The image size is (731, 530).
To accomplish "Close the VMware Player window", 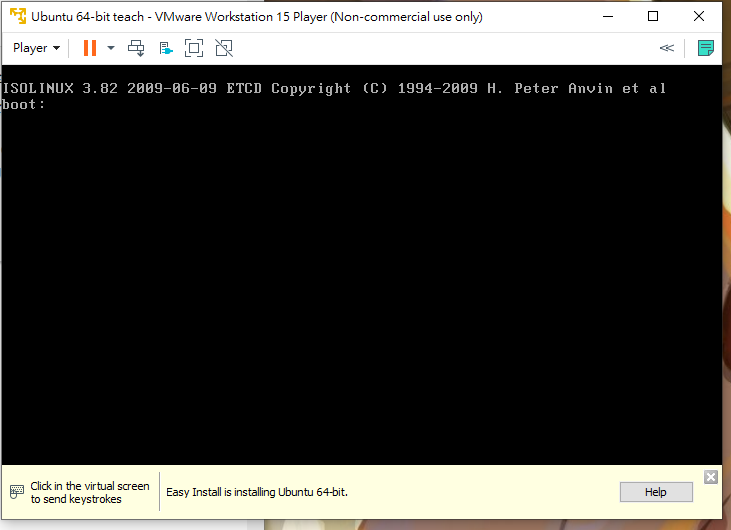I will point(698,16).
